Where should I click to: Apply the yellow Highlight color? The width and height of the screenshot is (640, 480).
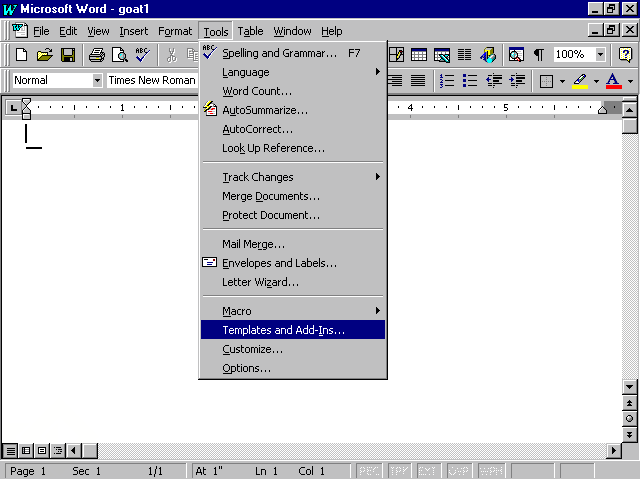pos(580,81)
